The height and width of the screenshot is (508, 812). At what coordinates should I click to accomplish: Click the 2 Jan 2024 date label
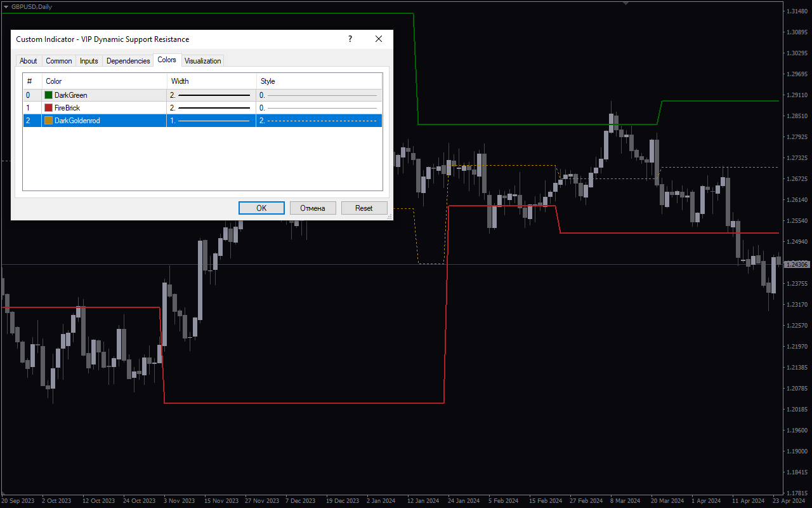[x=381, y=501]
